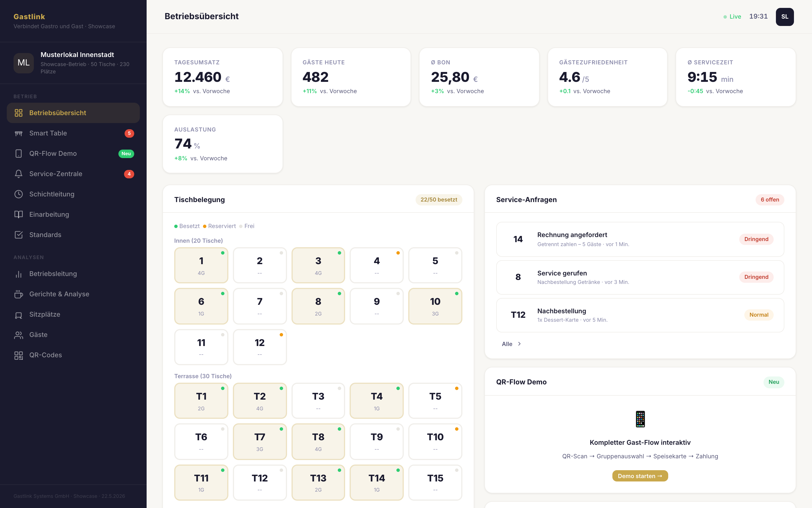Click Terrasse (30 Tische) heading
Viewport: 812px width, 508px height.
coord(203,376)
